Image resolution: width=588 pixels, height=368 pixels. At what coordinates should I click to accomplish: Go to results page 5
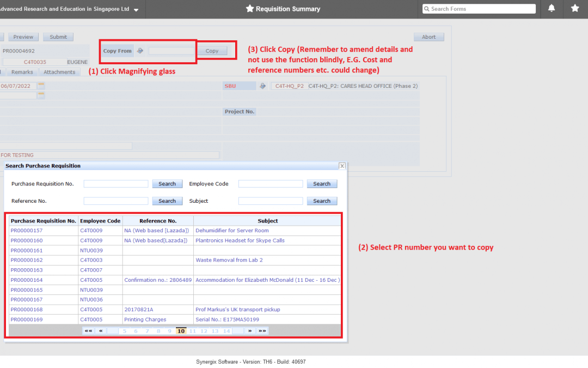coord(125,331)
